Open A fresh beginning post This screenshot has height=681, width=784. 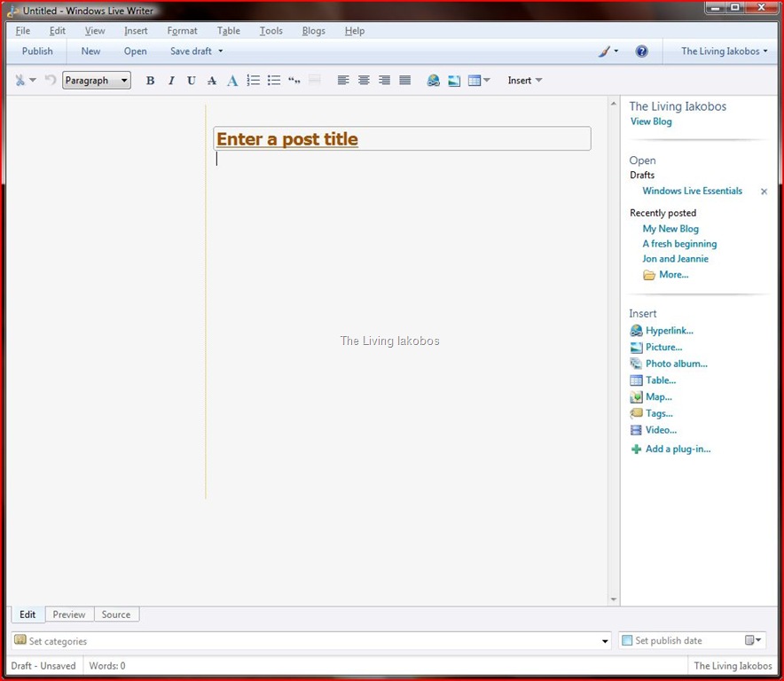coord(679,244)
